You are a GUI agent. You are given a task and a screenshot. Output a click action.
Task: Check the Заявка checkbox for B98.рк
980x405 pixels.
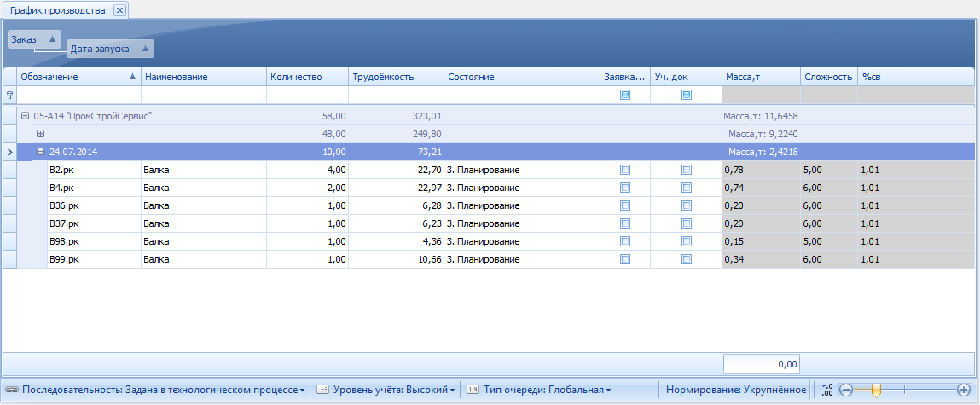(625, 241)
